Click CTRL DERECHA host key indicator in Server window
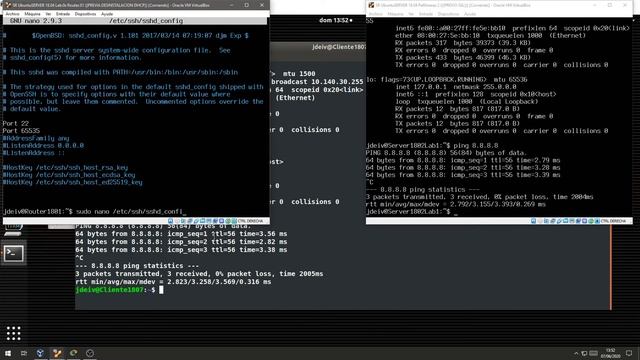The image size is (640, 360). pyautogui.click(x=613, y=221)
